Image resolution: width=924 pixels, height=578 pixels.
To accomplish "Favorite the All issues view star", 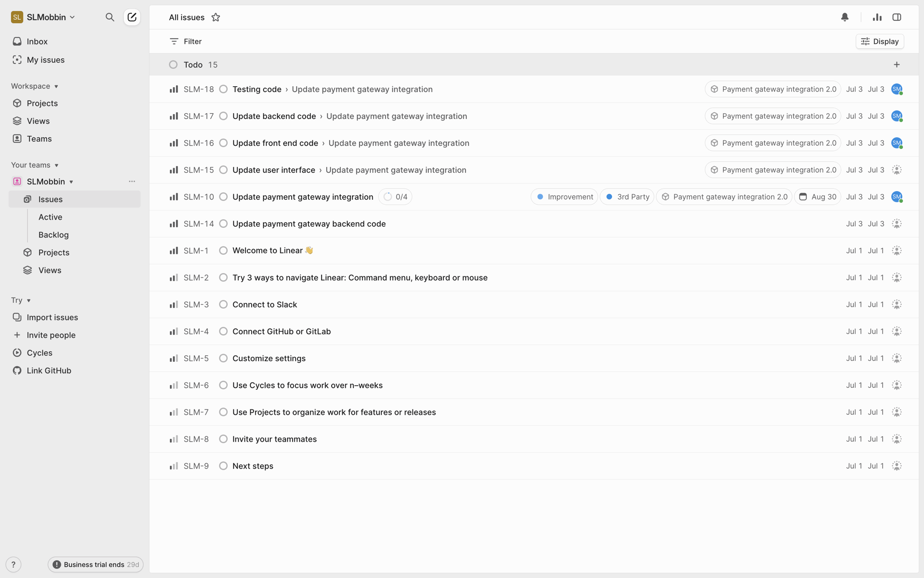I will point(216,17).
